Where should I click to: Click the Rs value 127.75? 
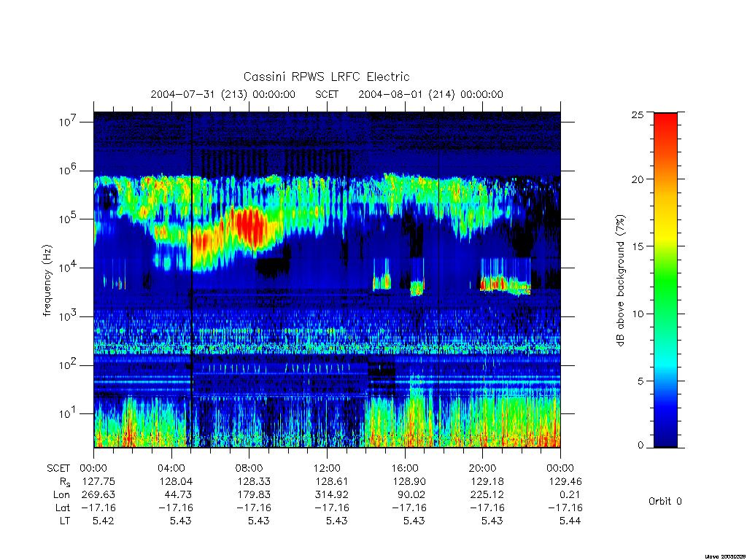click(x=98, y=481)
